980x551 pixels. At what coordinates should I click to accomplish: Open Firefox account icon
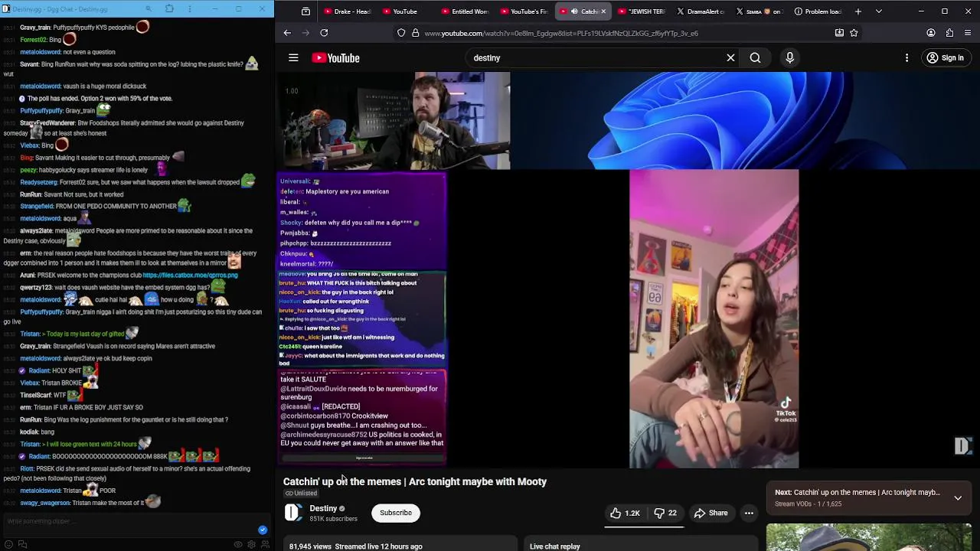click(931, 33)
